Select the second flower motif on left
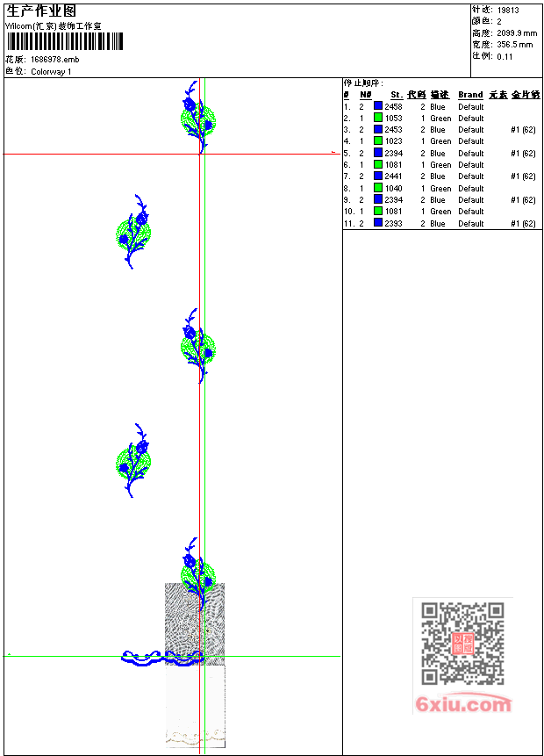This screenshot has width=544, height=756. 133,232
